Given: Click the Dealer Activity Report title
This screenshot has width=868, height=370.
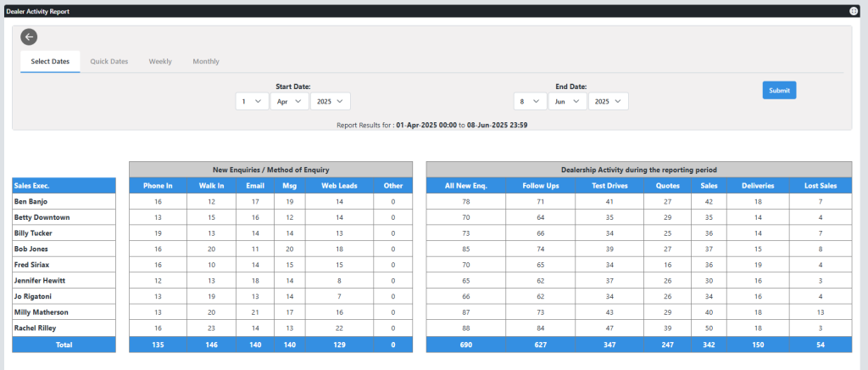Looking at the screenshot, I should pyautogui.click(x=38, y=11).
